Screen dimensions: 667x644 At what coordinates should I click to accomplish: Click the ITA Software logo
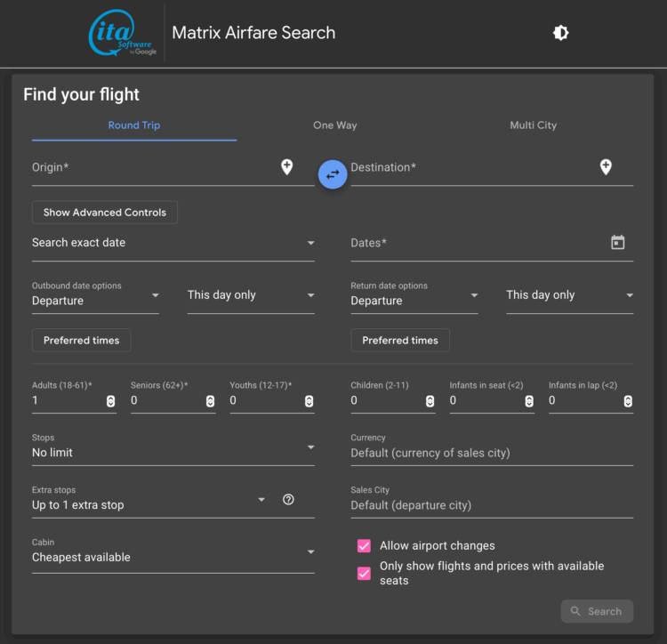[x=124, y=34]
